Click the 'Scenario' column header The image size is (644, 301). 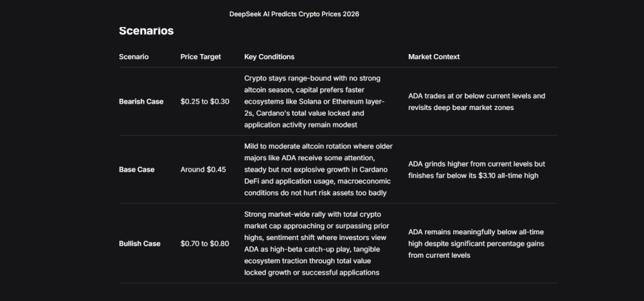(134, 57)
